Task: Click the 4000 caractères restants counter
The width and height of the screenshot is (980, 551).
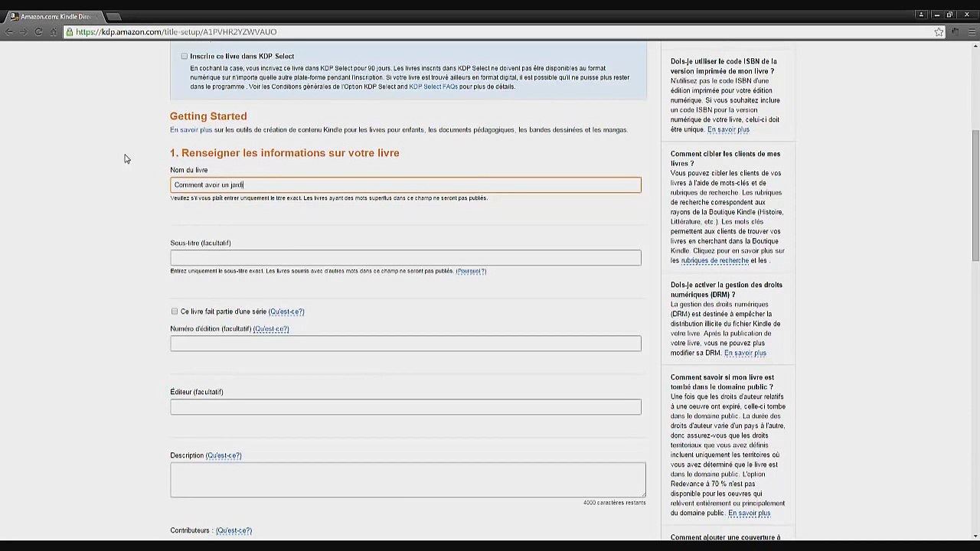Action: point(614,503)
